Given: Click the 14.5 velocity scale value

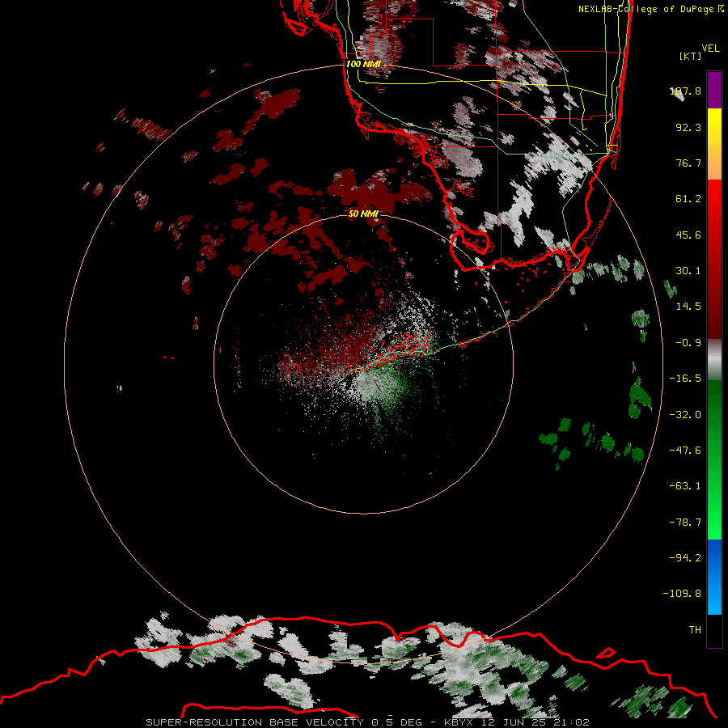Looking at the screenshot, I should [x=688, y=307].
